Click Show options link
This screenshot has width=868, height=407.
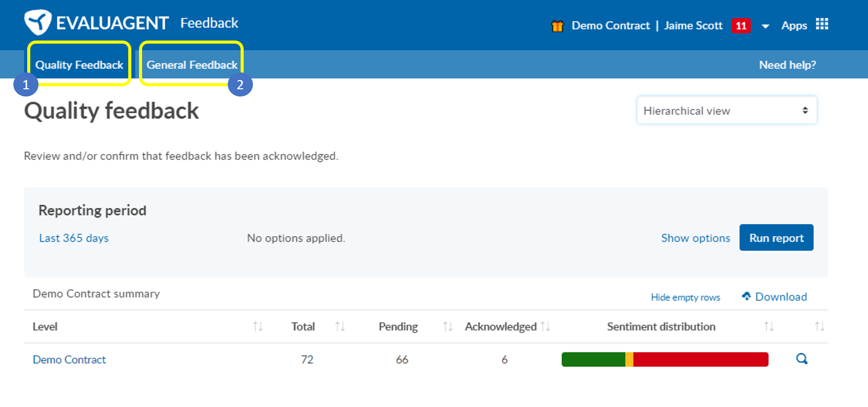(x=695, y=238)
